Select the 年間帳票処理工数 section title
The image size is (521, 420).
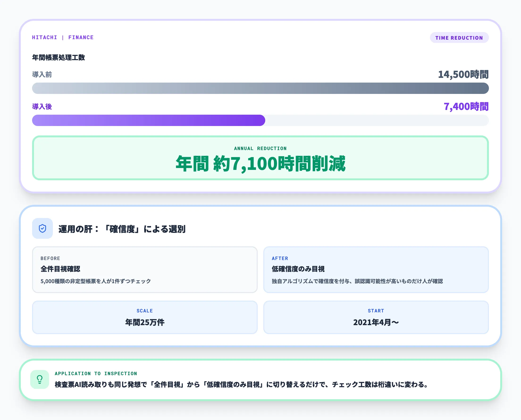59,58
